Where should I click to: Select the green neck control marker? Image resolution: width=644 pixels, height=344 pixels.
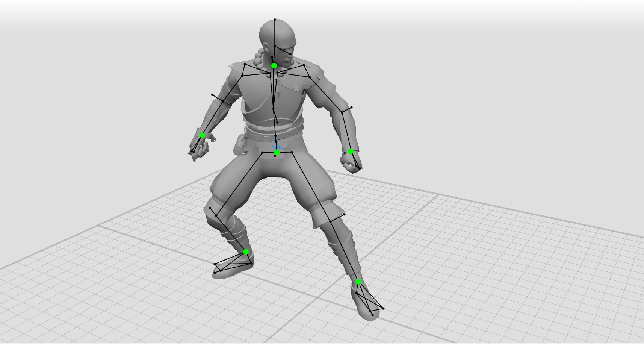(274, 65)
